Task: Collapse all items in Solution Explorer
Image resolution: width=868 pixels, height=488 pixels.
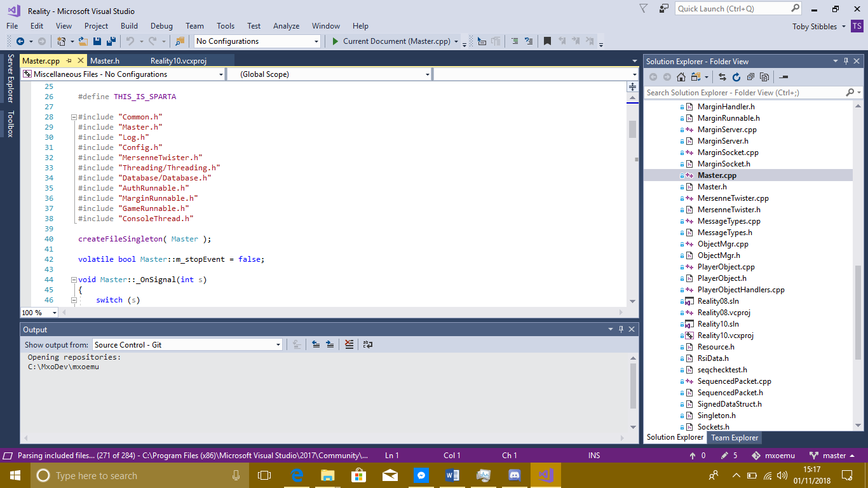Action: (x=750, y=77)
